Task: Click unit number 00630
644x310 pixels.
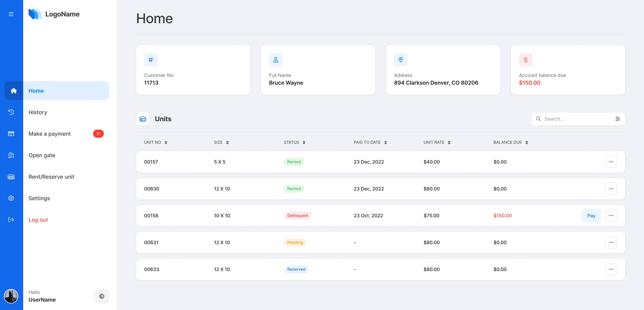Action: [152, 189]
